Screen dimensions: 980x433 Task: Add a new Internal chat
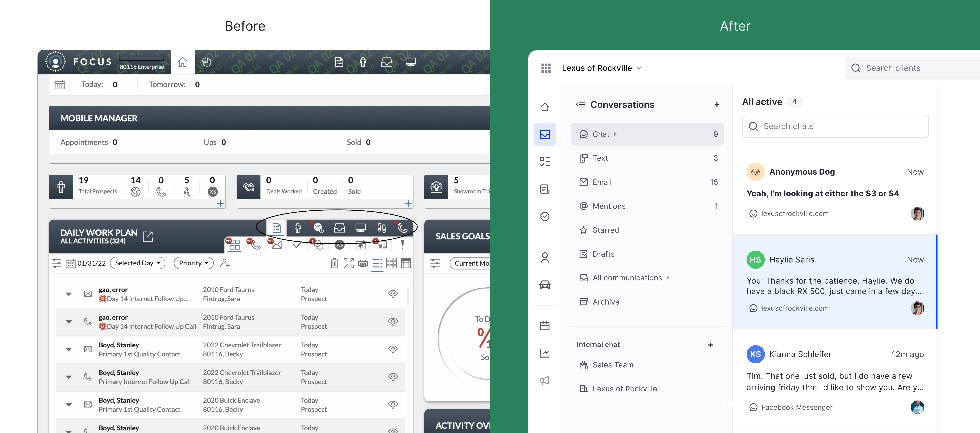click(711, 345)
